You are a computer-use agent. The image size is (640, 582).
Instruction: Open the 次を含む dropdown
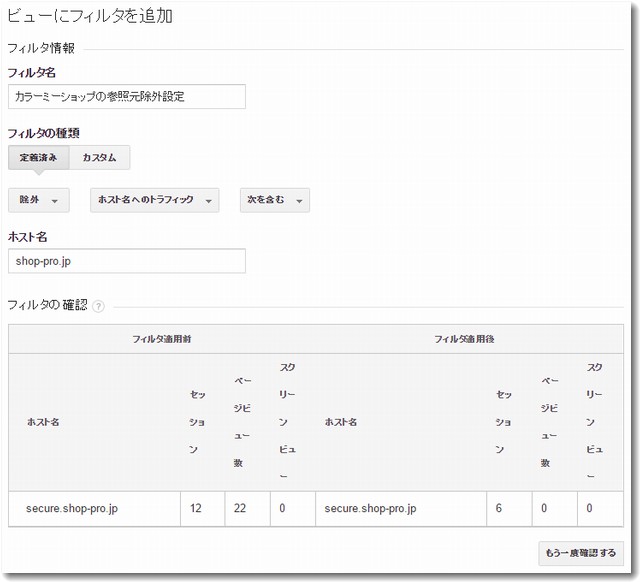[275, 200]
